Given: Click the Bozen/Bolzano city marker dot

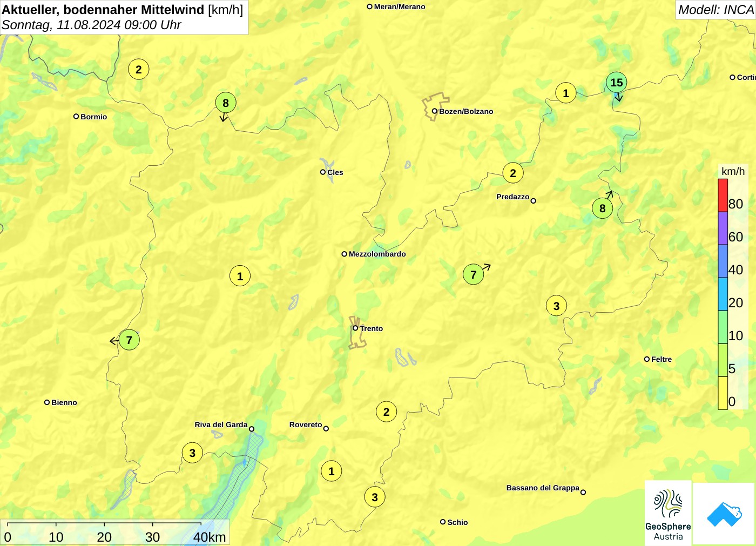Looking at the screenshot, I should [x=434, y=111].
